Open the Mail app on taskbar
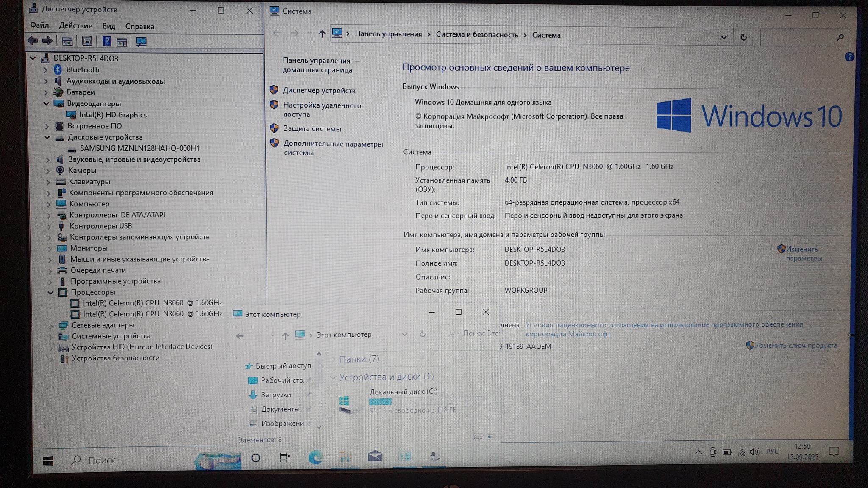 (x=375, y=456)
